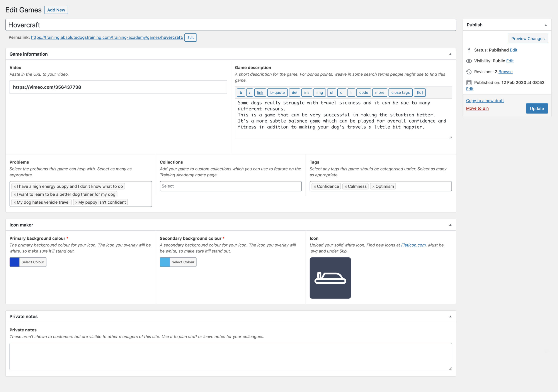Click the Add New button
Screen dimensions: 558x392
point(56,10)
